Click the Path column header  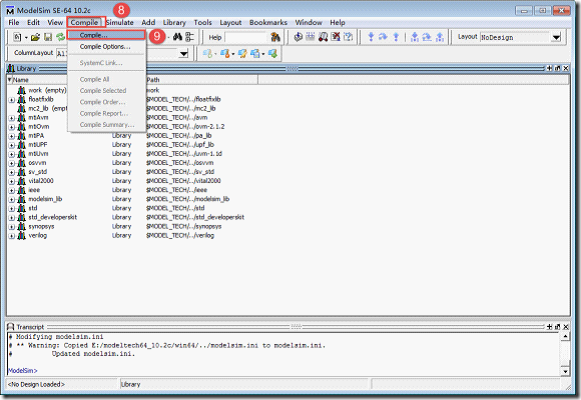pos(201,80)
